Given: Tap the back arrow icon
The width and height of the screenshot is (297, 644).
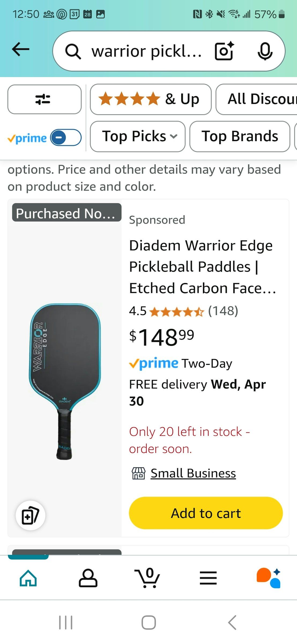Looking at the screenshot, I should pyautogui.click(x=21, y=49).
